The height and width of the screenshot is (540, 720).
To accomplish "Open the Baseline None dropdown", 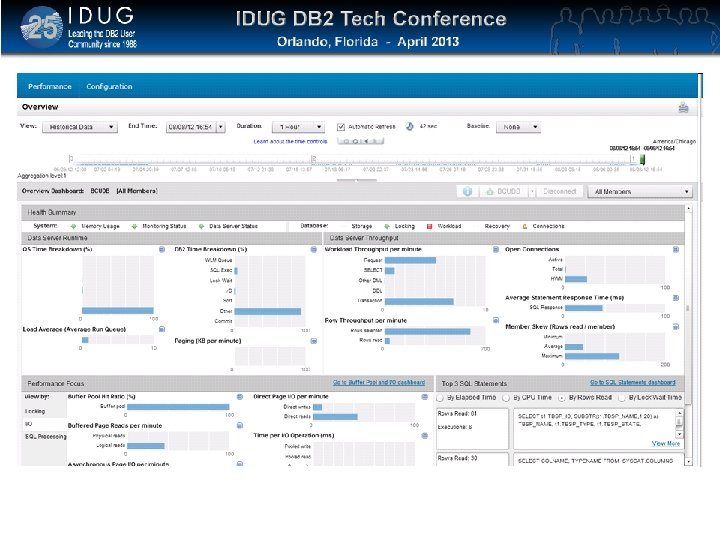I will 518,127.
